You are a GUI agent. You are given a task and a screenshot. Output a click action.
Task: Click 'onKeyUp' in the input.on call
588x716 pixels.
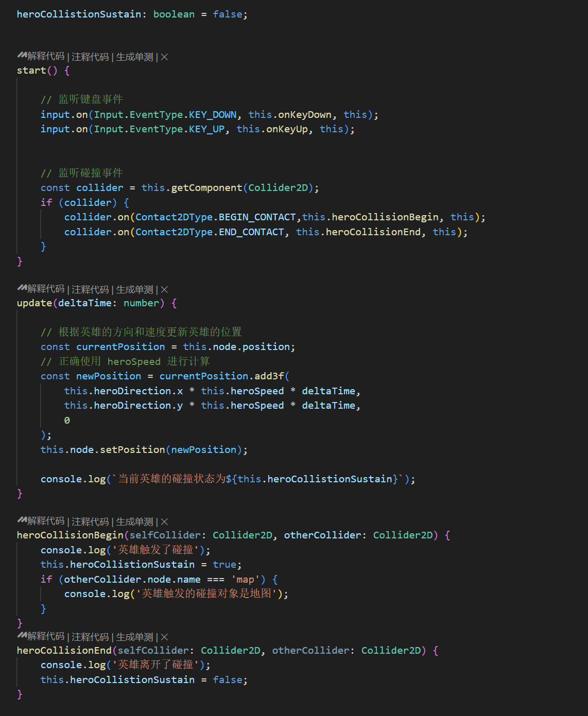[x=287, y=129]
